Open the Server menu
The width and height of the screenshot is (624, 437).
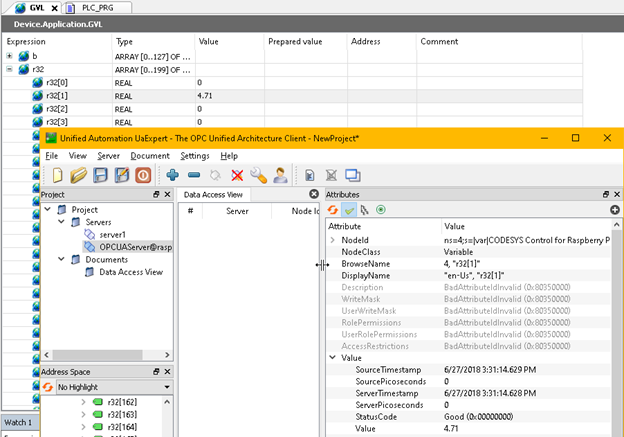[x=109, y=156]
